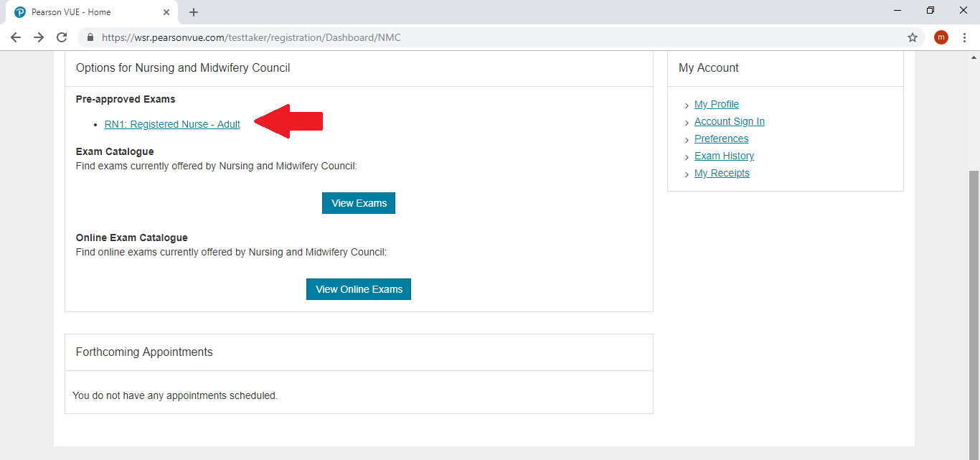Click the Pearson VUE favicon on the tab
Image resolution: width=980 pixels, height=460 pixels.
click(19, 11)
